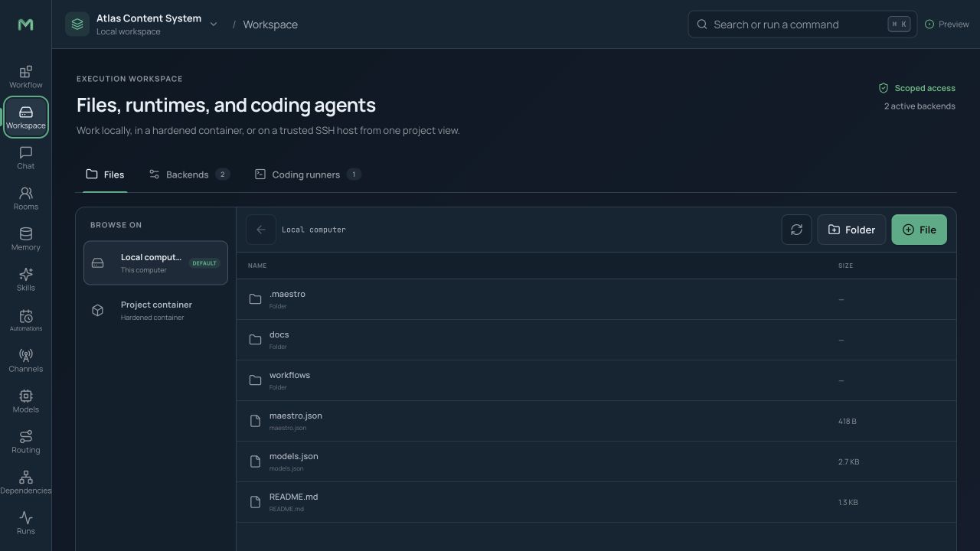This screenshot has width=980, height=551.
Task: Click the Scoped access badge
Action: click(916, 88)
